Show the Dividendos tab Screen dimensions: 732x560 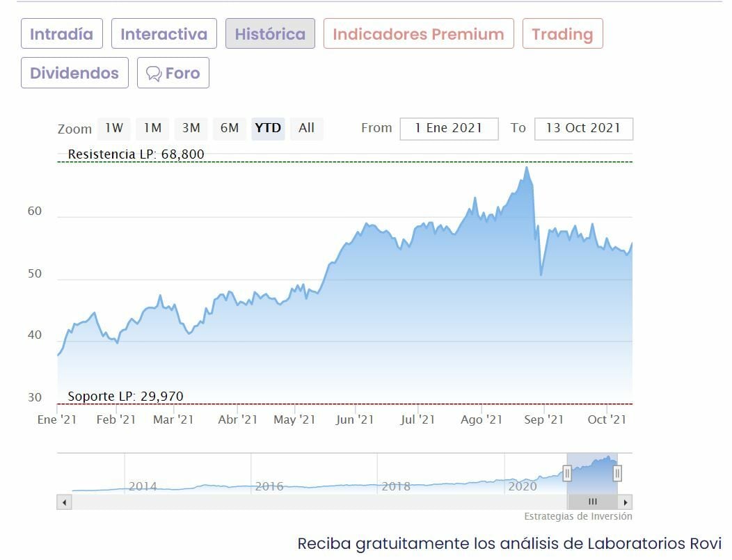point(74,73)
